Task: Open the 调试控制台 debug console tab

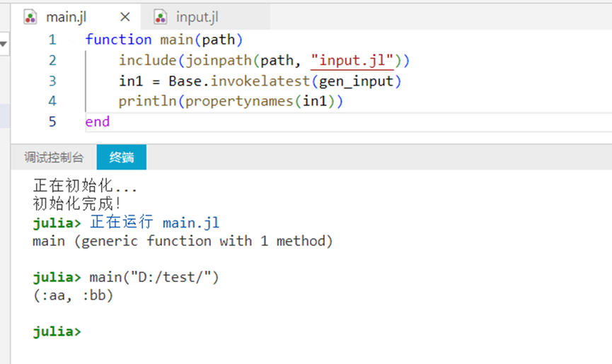Action: pyautogui.click(x=54, y=158)
